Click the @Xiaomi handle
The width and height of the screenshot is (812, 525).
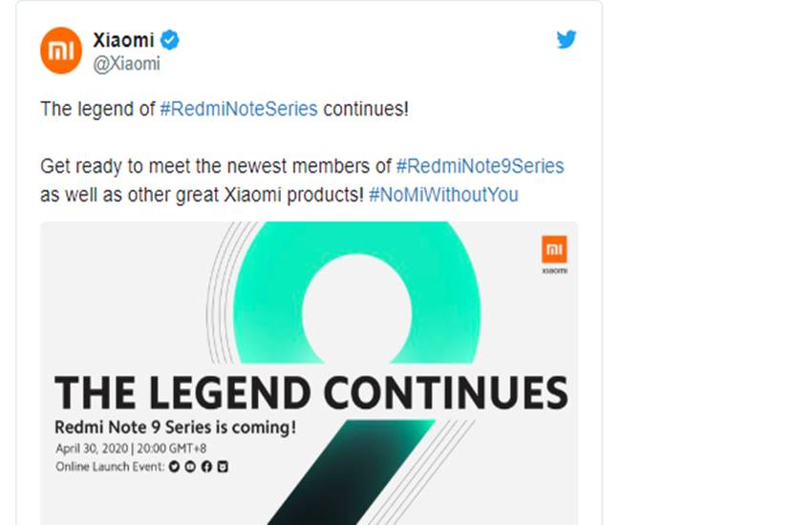pyautogui.click(x=126, y=64)
